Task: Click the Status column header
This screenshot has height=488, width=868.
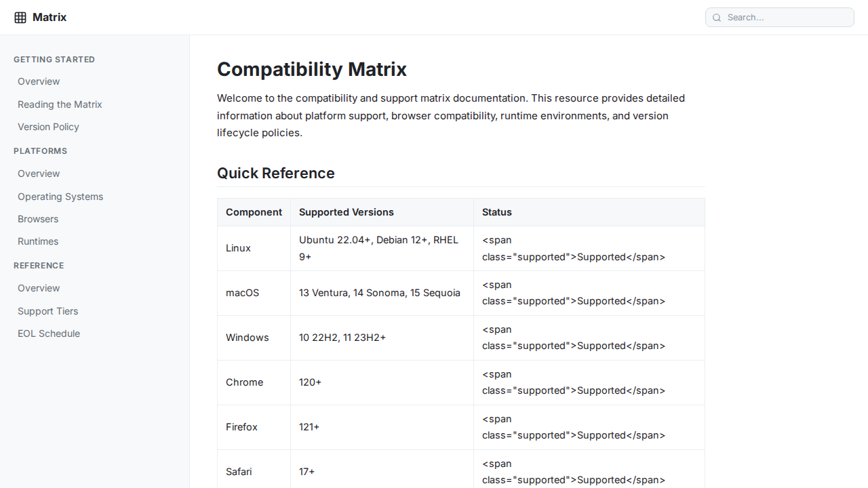Action: (496, 212)
